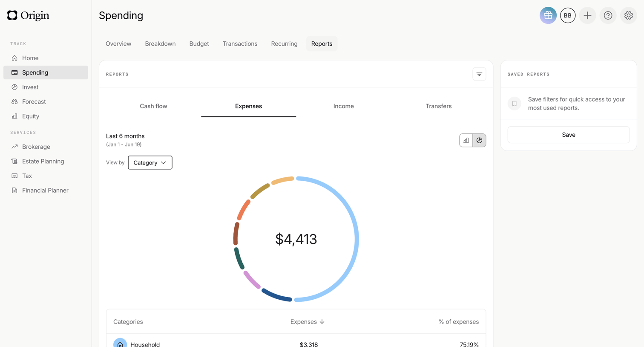Open the reports filter icon
This screenshot has width=644, height=347.
pos(479,74)
